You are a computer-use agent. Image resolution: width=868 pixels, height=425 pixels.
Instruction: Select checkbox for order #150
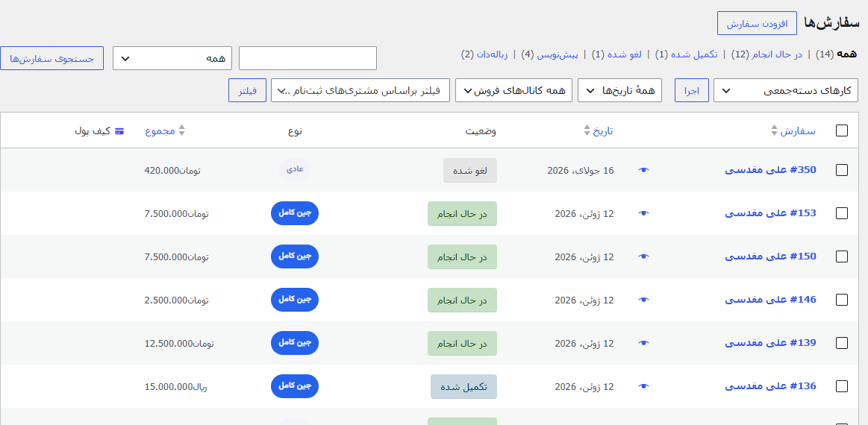[841, 256]
